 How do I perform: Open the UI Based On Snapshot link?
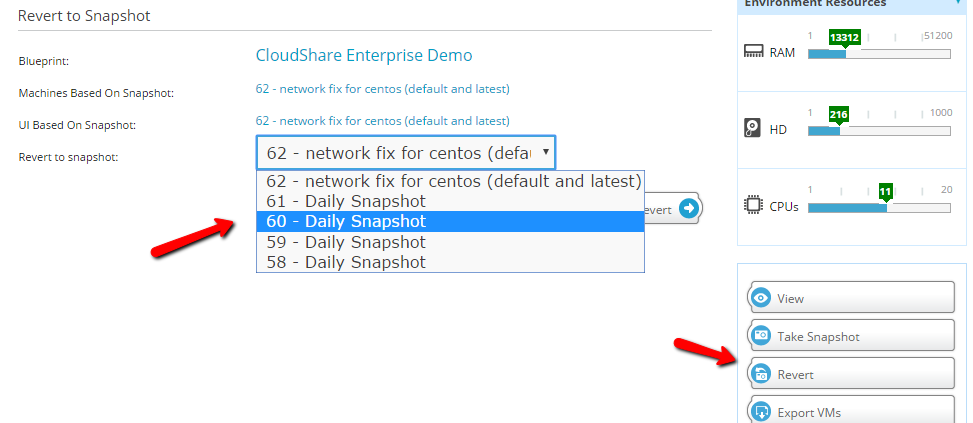pos(382,120)
